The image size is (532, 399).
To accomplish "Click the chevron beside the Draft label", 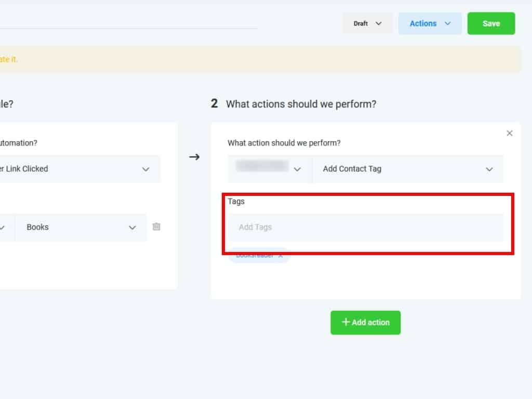I will tap(379, 23).
